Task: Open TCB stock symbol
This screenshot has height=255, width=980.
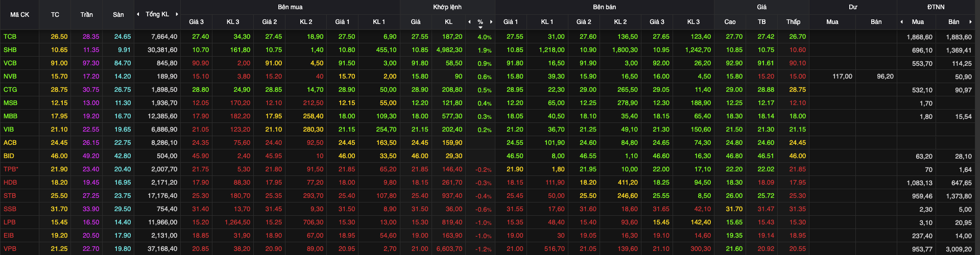Action: click(10, 37)
